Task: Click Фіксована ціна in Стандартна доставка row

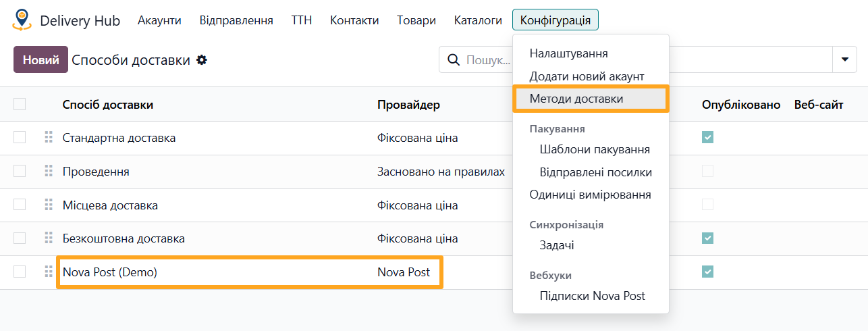Action: (x=417, y=138)
